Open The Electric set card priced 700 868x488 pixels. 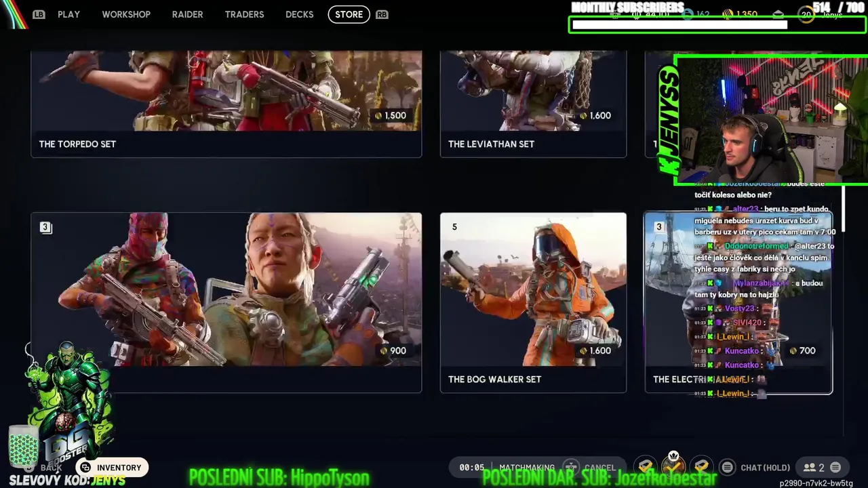[738, 302]
